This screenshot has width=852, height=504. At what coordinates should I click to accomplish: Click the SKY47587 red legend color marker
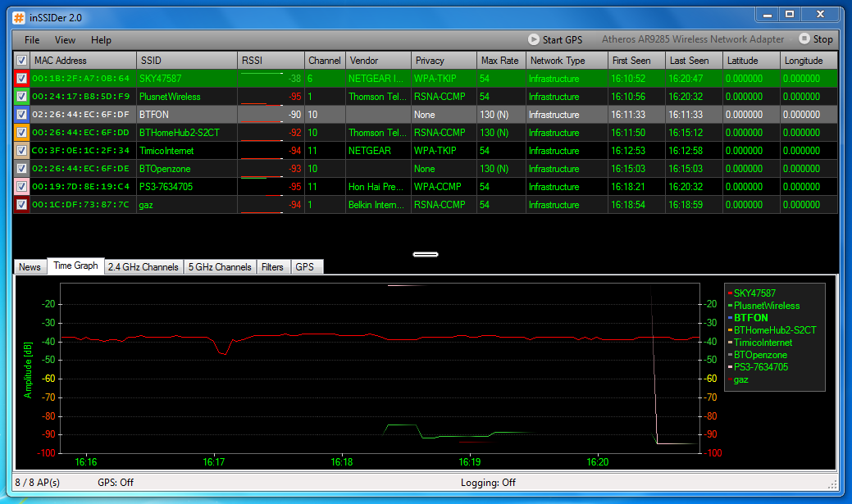point(731,293)
